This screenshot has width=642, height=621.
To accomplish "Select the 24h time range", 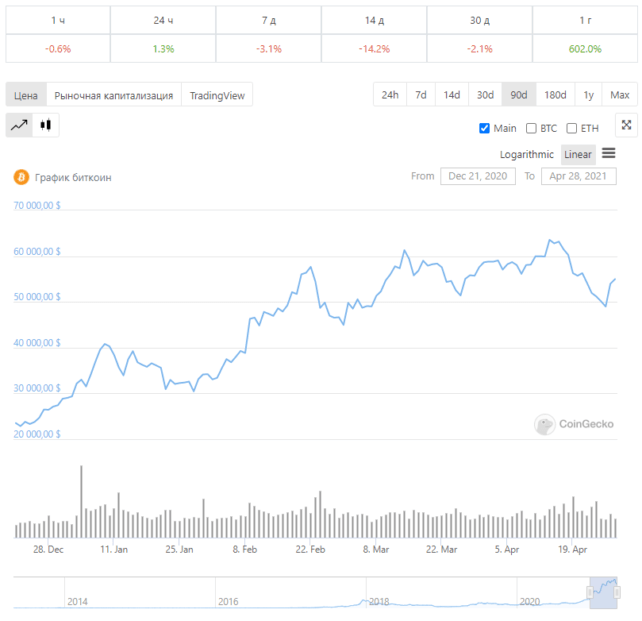I will tap(389, 95).
